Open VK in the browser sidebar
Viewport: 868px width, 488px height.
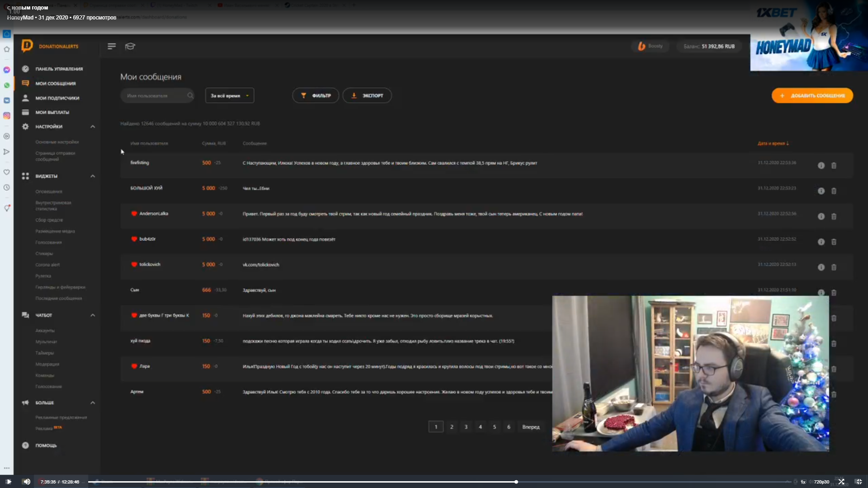[x=7, y=100]
